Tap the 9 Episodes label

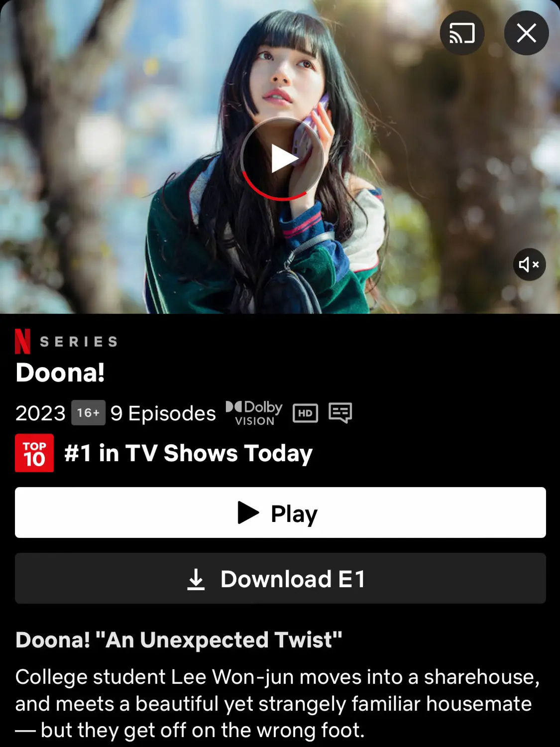pyautogui.click(x=163, y=413)
